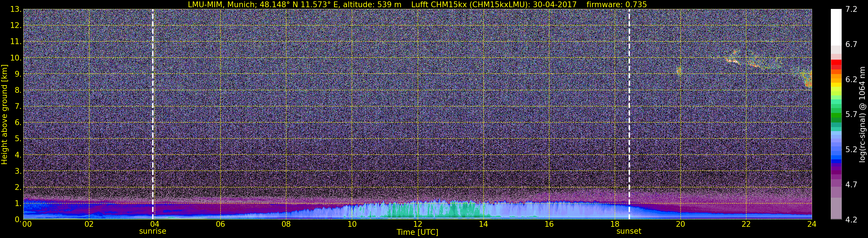This screenshot has width=868, height=238.
Task: Click the time axis tick label '10'
Action: [x=352, y=224]
